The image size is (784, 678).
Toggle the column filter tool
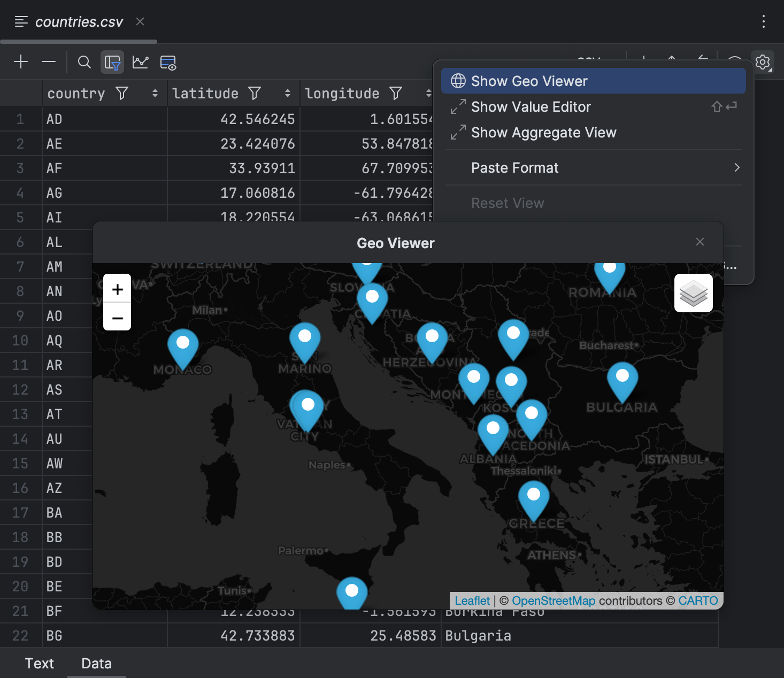coord(112,62)
